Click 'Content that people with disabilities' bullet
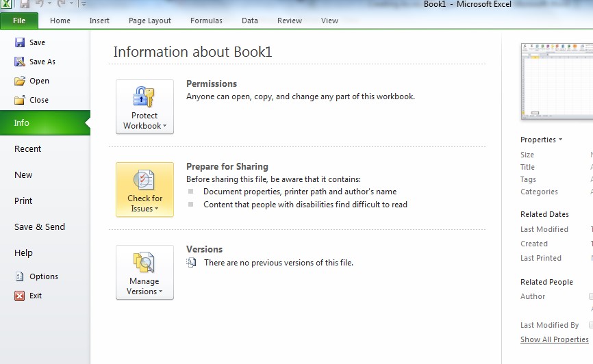The image size is (593, 364). (305, 205)
